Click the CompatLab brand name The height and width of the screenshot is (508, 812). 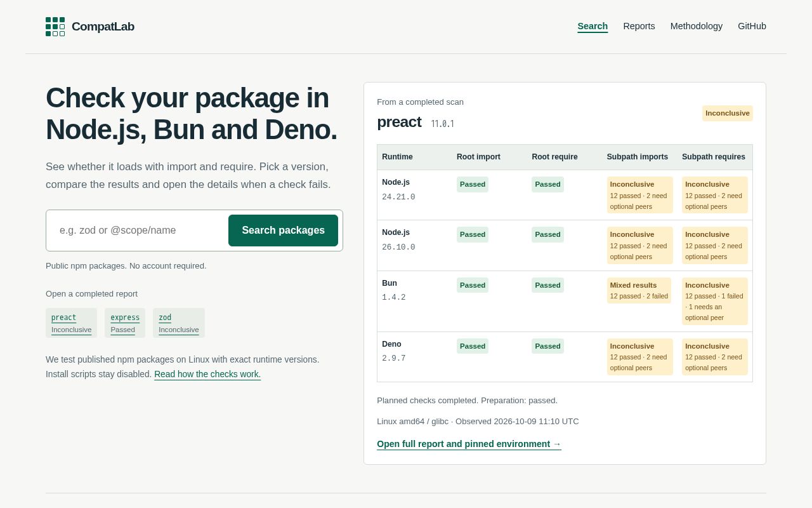103,27
